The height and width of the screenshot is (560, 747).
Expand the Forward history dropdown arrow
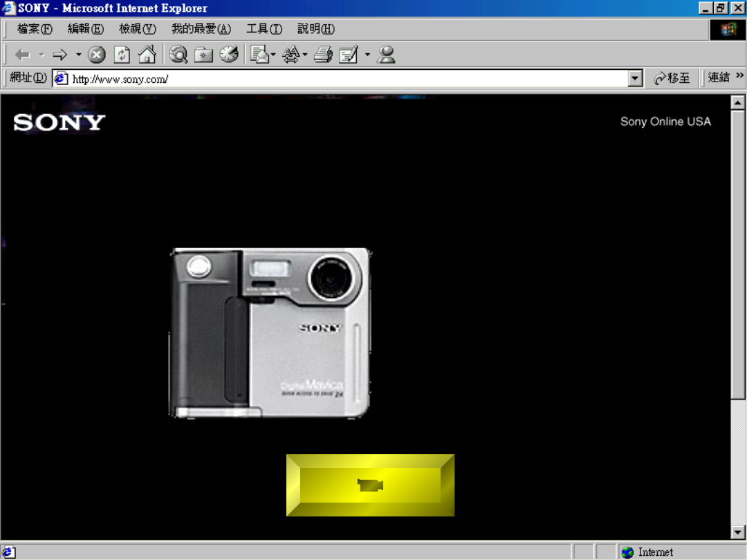(78, 55)
